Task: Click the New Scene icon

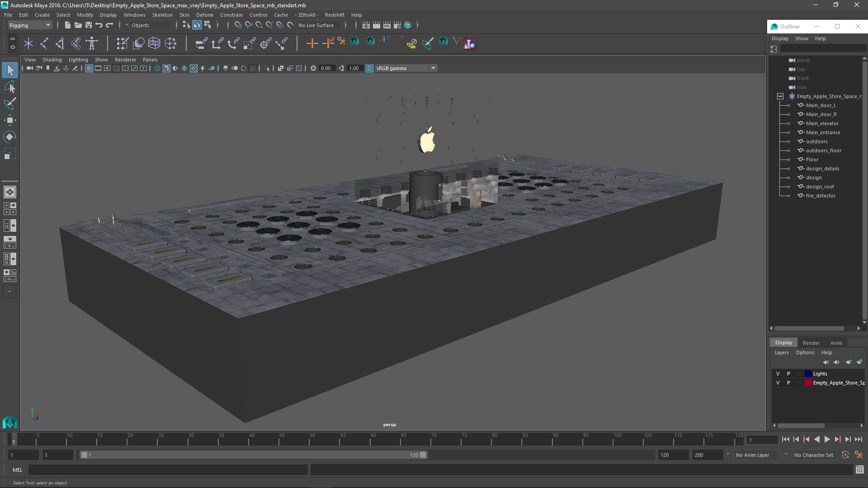Action: pos(67,25)
